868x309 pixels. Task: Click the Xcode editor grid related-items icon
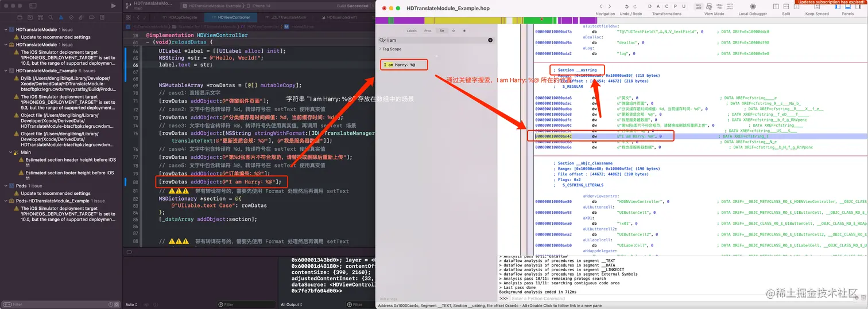(127, 18)
